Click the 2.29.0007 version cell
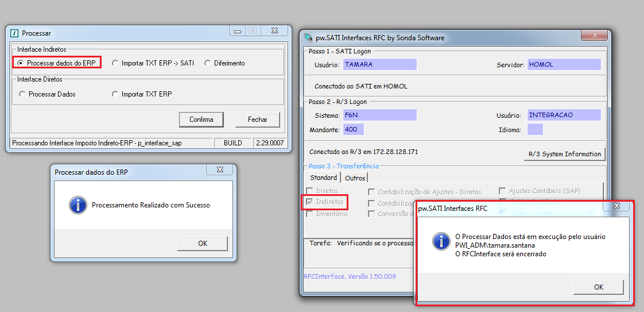The width and height of the screenshot is (644, 312). [x=270, y=143]
